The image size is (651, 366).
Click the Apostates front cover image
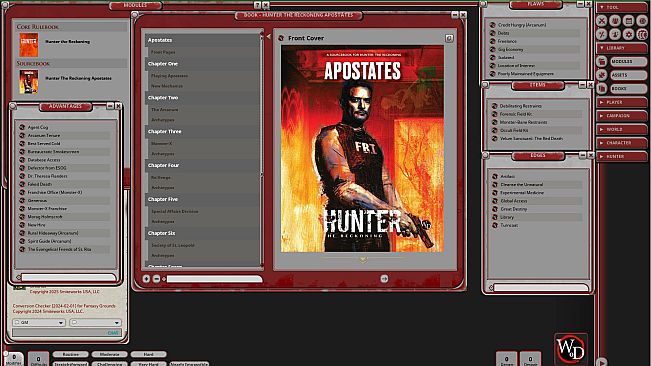(362, 149)
